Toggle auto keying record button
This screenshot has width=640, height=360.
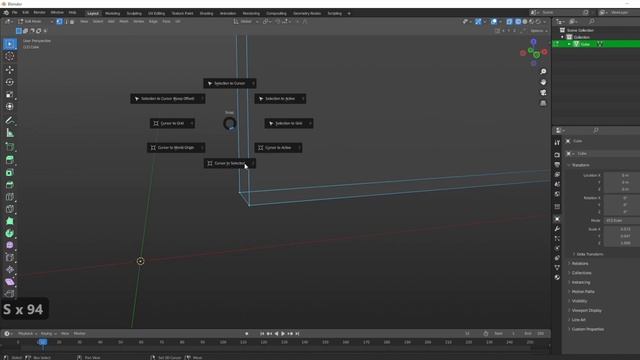point(247,333)
